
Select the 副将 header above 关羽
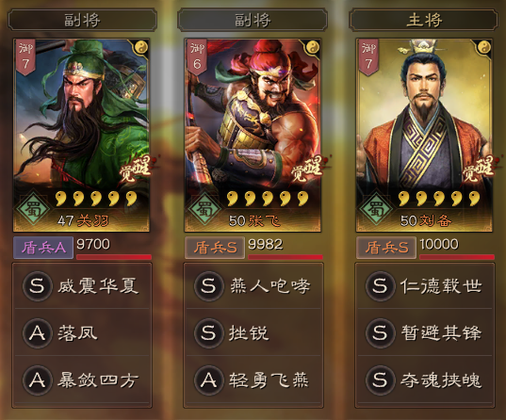coord(82,20)
